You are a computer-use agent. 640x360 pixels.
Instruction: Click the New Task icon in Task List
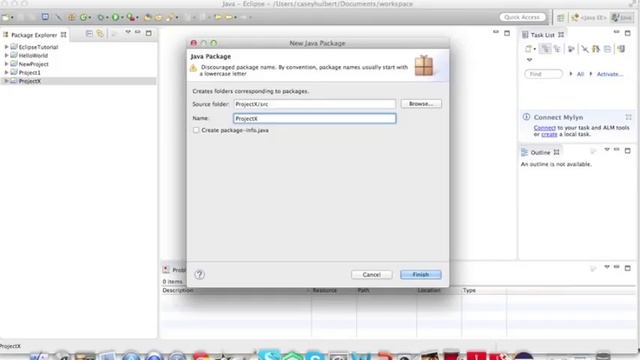528,49
